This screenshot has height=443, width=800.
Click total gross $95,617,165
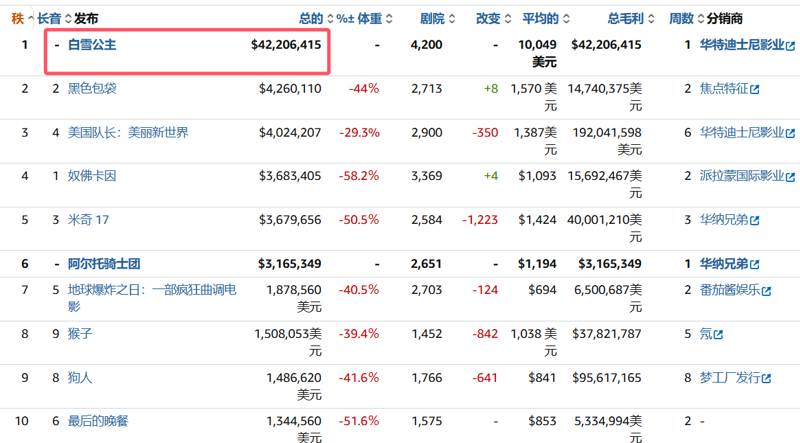pyautogui.click(x=607, y=378)
